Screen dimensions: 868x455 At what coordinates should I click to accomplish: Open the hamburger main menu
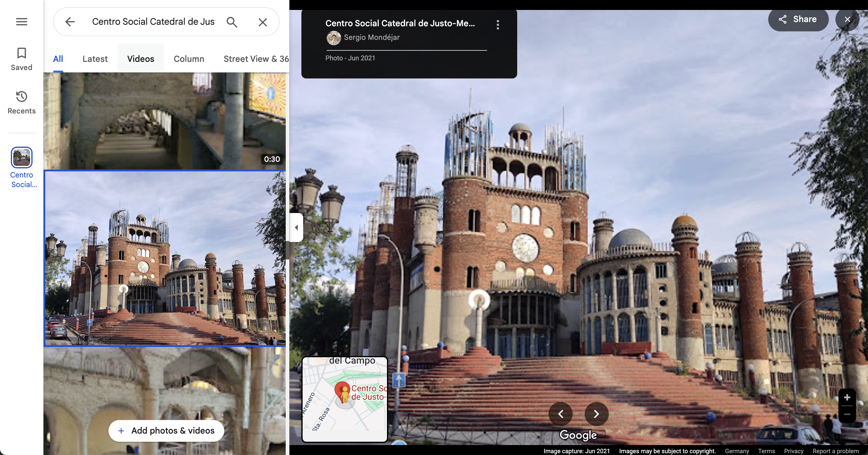pos(22,22)
